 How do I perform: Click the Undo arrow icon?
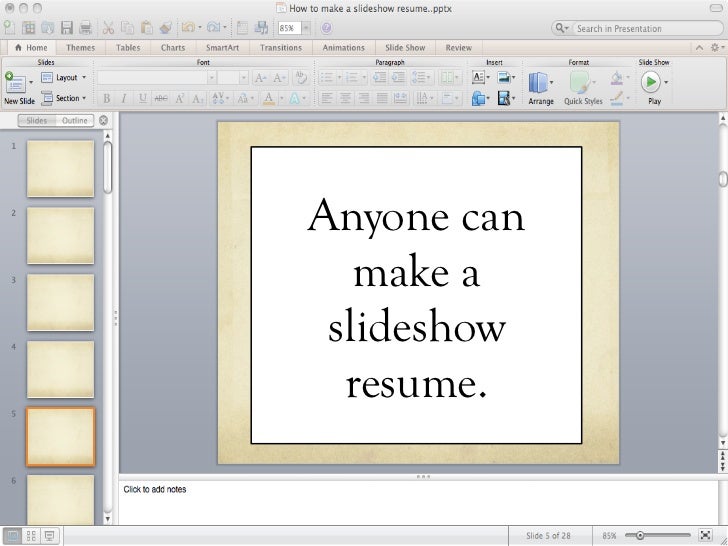click(x=188, y=28)
